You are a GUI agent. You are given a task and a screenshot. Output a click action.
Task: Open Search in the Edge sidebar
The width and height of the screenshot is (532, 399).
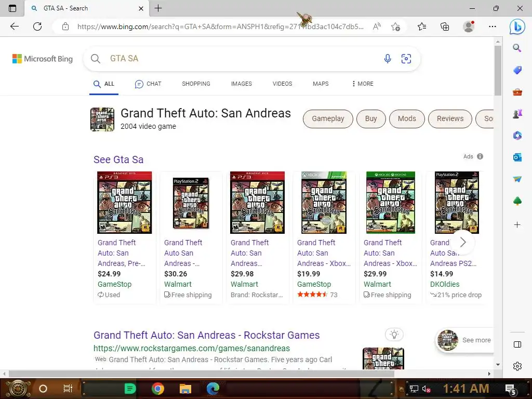coord(517,48)
